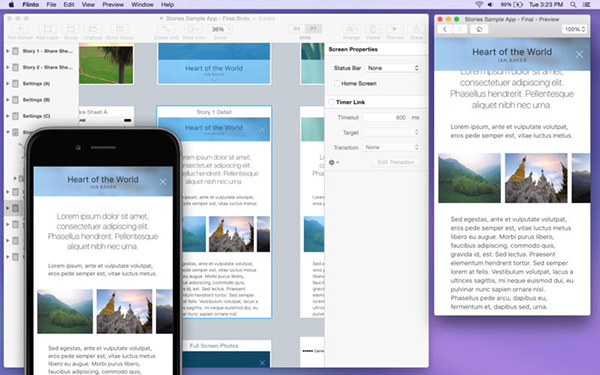Open the Window menu
600x375 pixels.
[x=142, y=5]
